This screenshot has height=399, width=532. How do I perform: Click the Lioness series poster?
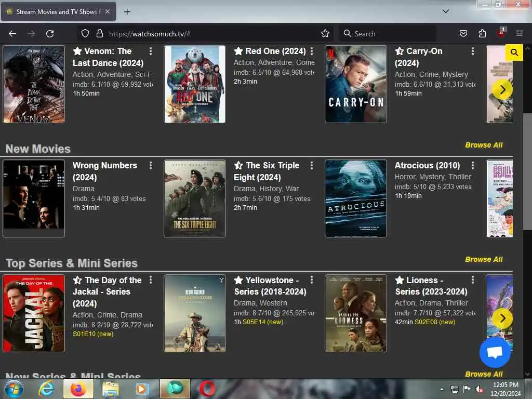pyautogui.click(x=356, y=313)
